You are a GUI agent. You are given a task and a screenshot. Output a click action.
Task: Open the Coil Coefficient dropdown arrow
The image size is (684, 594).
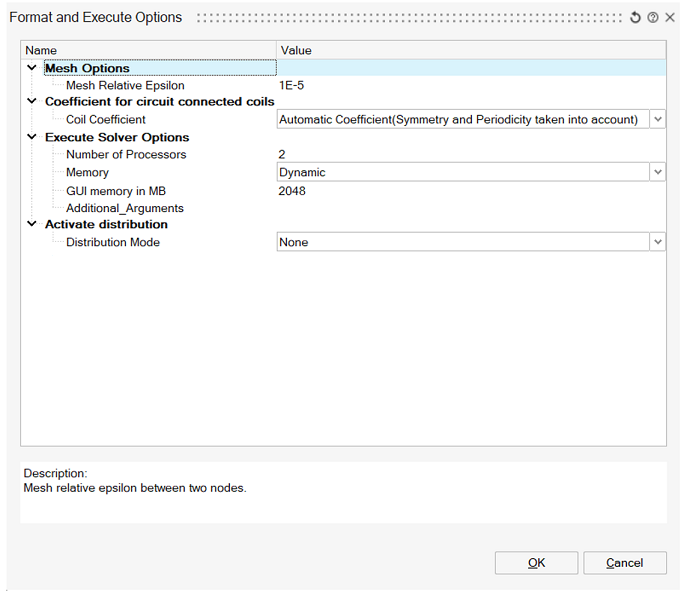(657, 120)
